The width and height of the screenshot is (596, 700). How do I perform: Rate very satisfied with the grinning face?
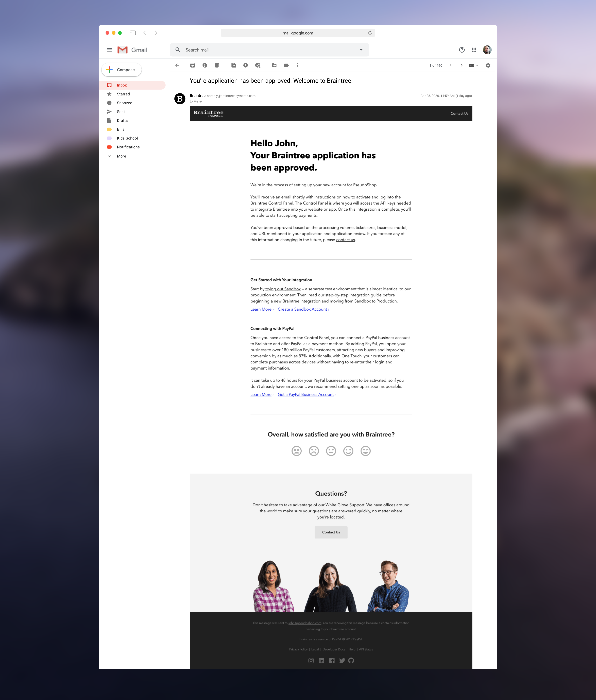point(365,451)
